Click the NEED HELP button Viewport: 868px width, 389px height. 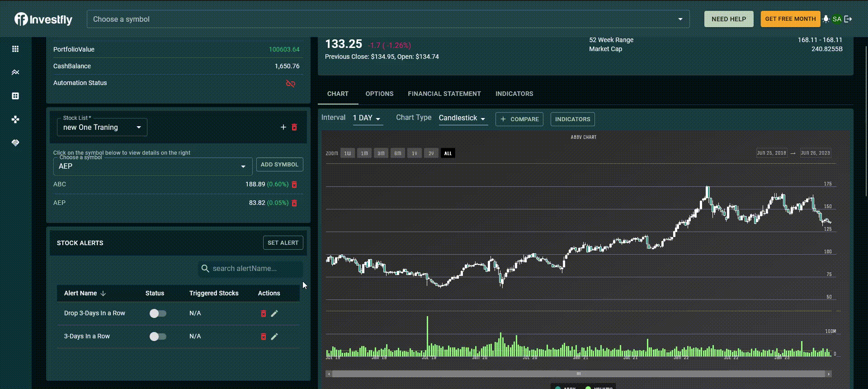tap(729, 19)
